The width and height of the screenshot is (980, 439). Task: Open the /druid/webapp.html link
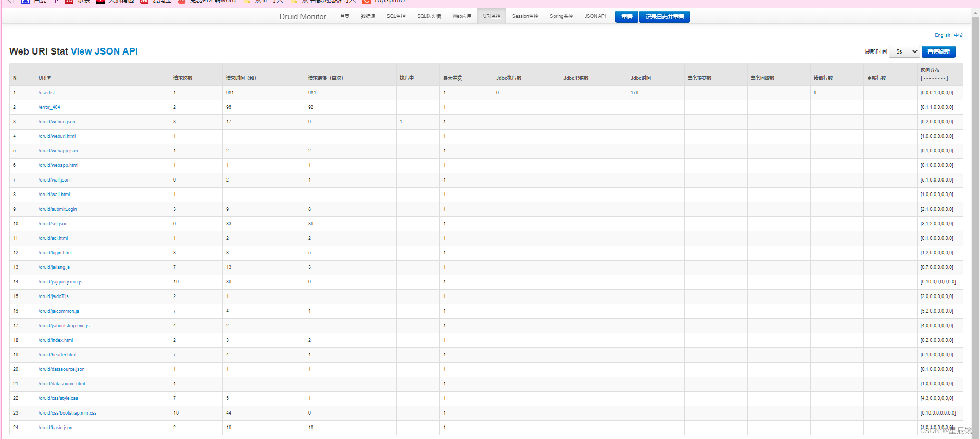pyautogui.click(x=58, y=165)
